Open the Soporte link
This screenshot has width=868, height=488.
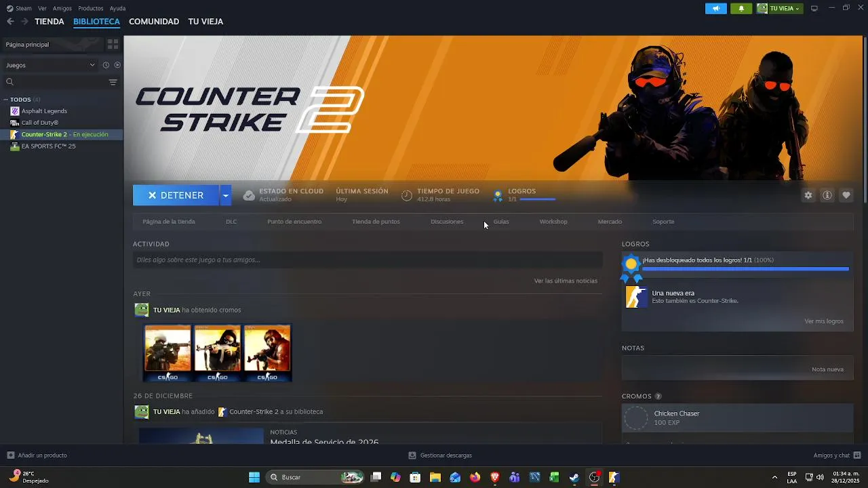point(663,222)
